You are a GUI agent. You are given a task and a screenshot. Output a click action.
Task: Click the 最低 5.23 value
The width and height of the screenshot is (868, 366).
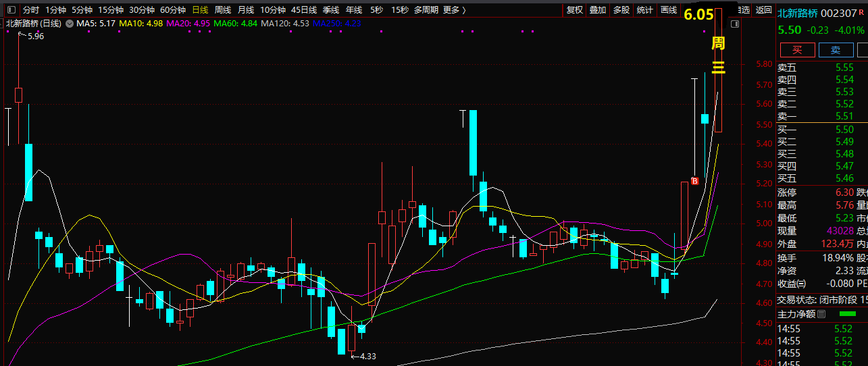click(x=844, y=218)
